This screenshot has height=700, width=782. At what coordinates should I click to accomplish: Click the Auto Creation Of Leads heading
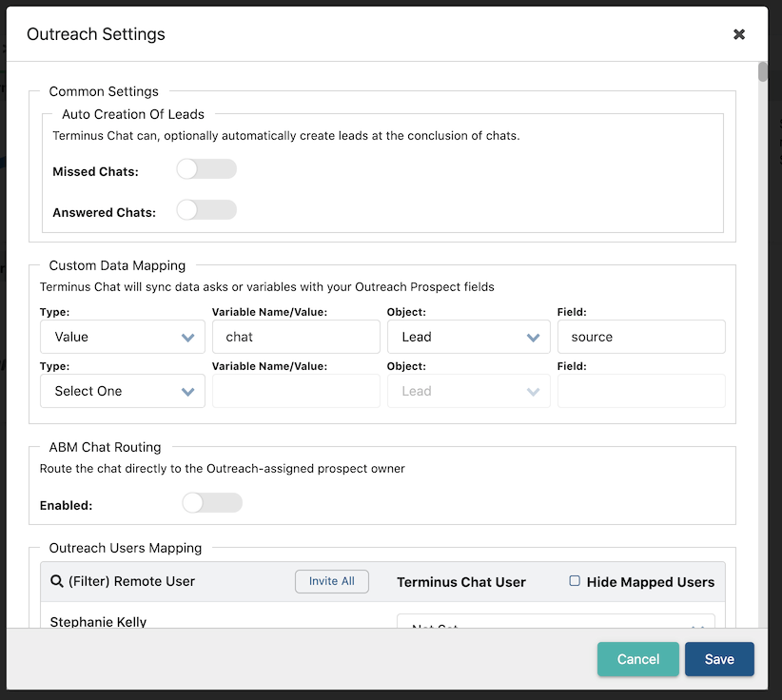click(x=133, y=114)
